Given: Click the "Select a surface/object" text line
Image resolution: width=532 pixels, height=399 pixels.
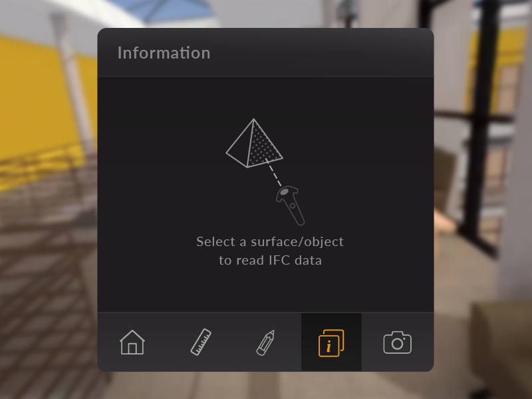Looking at the screenshot, I should pyautogui.click(x=270, y=242).
